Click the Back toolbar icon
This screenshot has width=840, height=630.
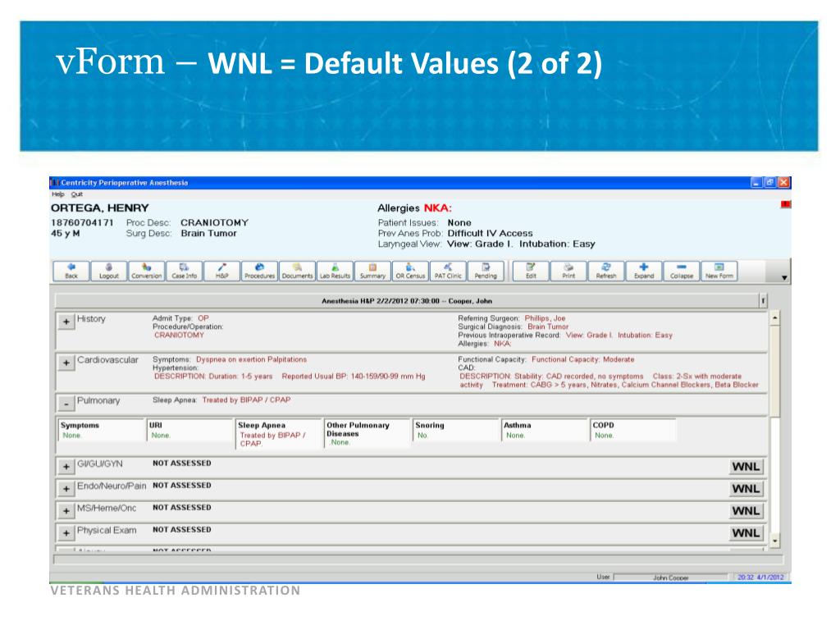(71, 271)
